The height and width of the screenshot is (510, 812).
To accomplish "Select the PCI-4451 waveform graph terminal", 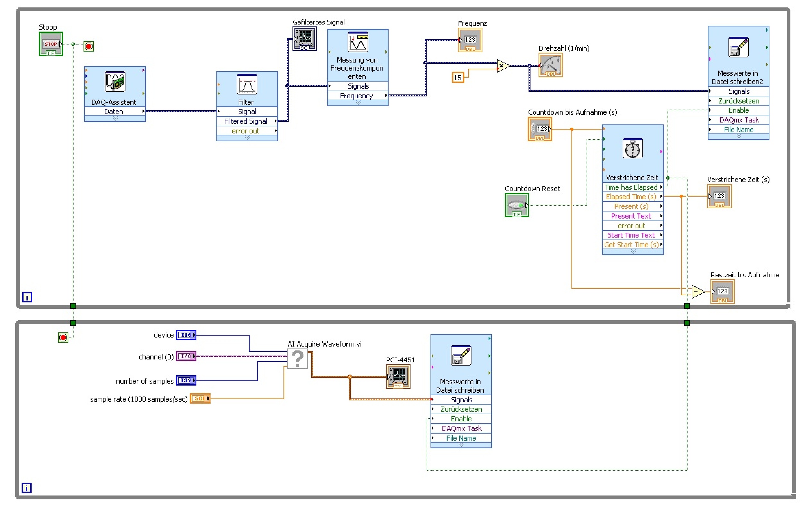I will pyautogui.click(x=398, y=376).
